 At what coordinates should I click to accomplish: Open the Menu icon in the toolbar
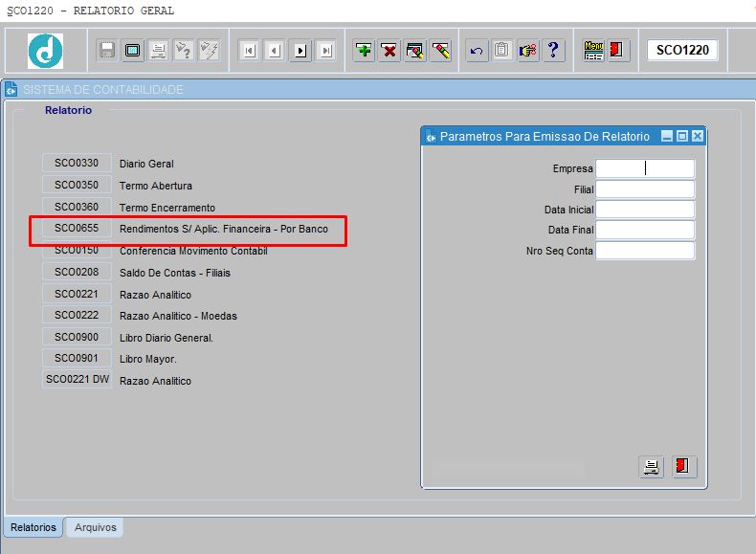point(593,50)
